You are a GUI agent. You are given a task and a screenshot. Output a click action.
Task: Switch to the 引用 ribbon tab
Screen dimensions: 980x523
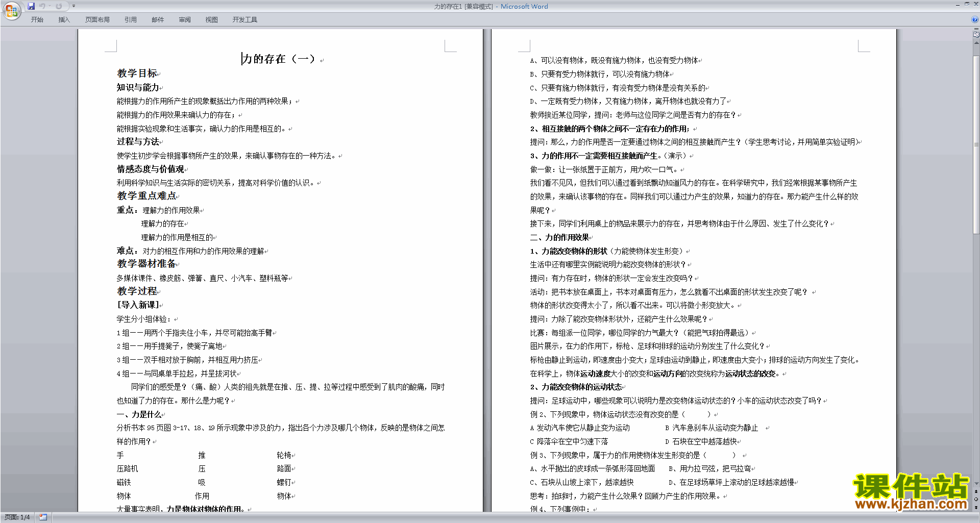pos(130,19)
